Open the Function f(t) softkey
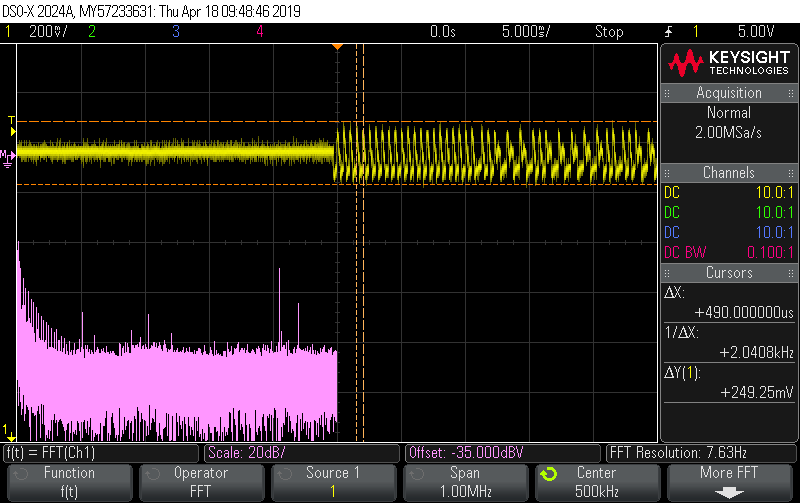 tap(69, 482)
